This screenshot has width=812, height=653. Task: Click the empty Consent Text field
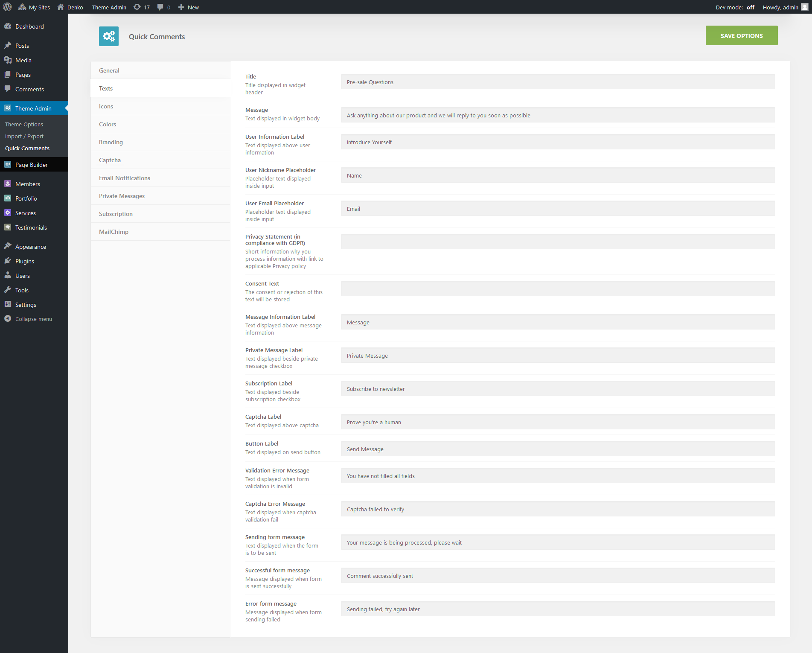pyautogui.click(x=558, y=289)
